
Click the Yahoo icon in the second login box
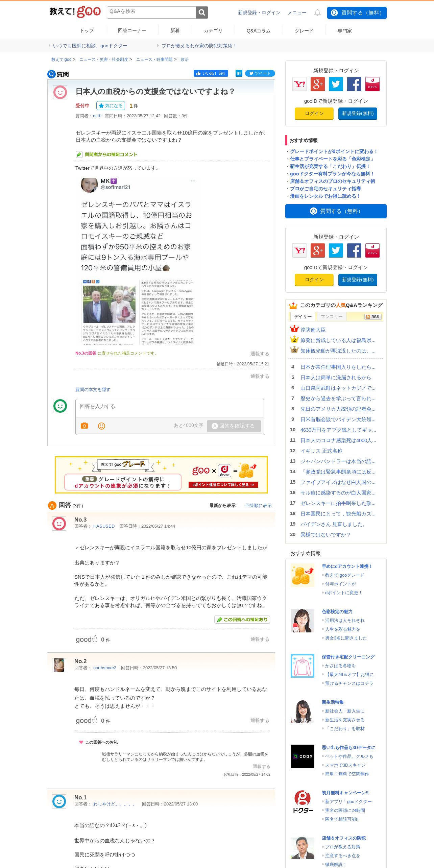tap(299, 250)
